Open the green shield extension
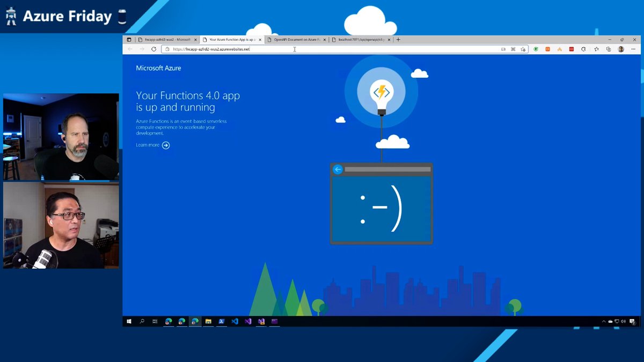Screen dimensions: 644x362 pos(536,49)
